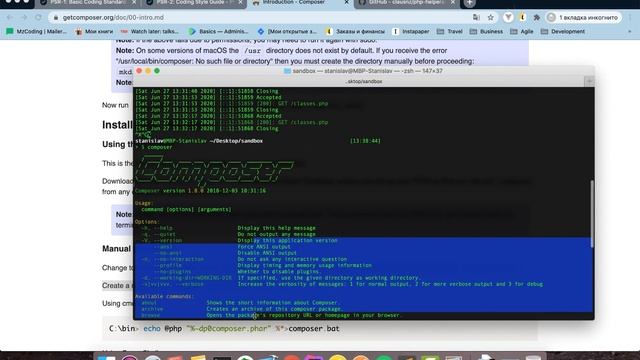Open a new browser tab with plus
The width and height of the screenshot is (640, 360).
pyautogui.click(x=469, y=3)
